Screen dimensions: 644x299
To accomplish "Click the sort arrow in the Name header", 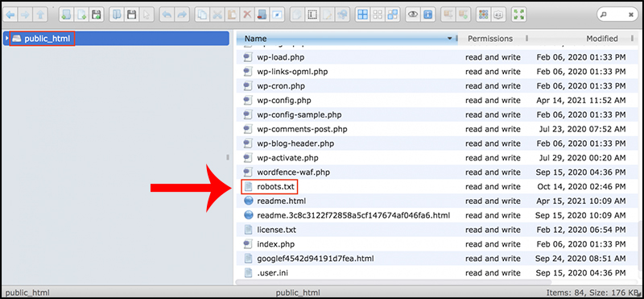I will coord(450,39).
